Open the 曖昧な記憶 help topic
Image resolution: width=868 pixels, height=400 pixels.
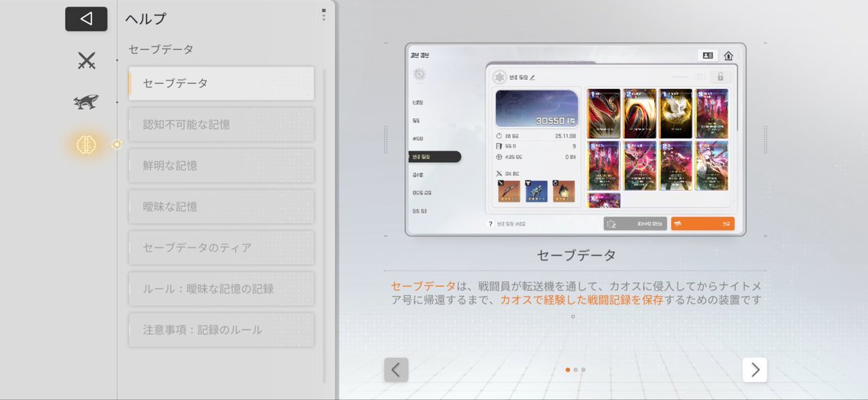coord(221,207)
